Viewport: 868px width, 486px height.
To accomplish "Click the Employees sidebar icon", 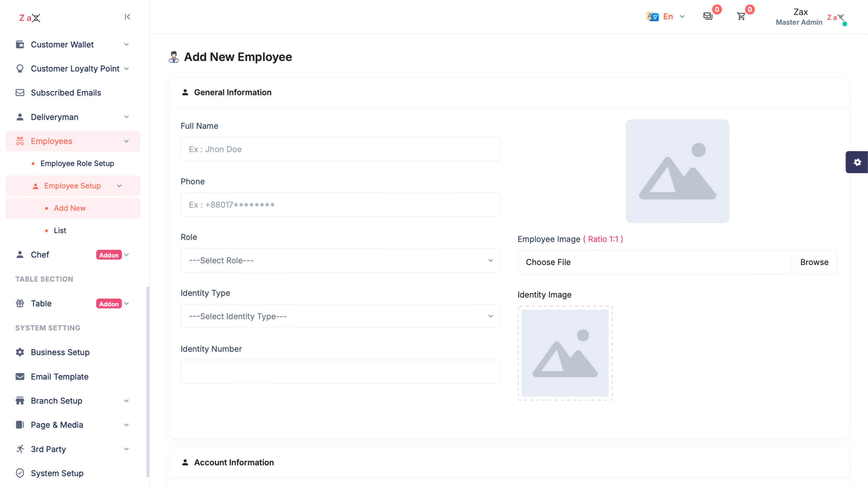I will (20, 141).
